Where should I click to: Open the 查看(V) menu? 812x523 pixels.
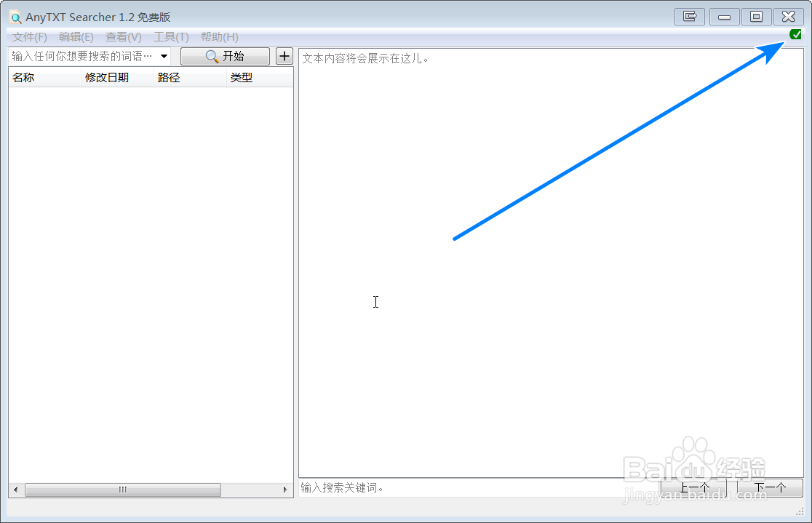123,37
